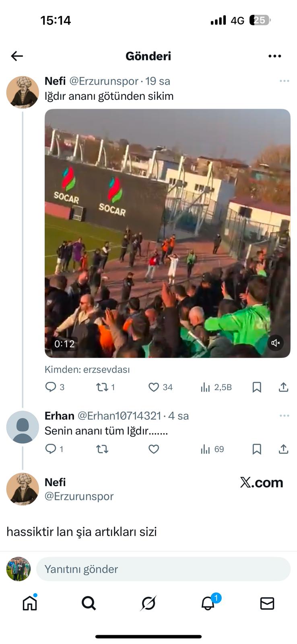Tap the Yanıtını gönder reply field
The width and height of the screenshot is (297, 644).
(163, 569)
